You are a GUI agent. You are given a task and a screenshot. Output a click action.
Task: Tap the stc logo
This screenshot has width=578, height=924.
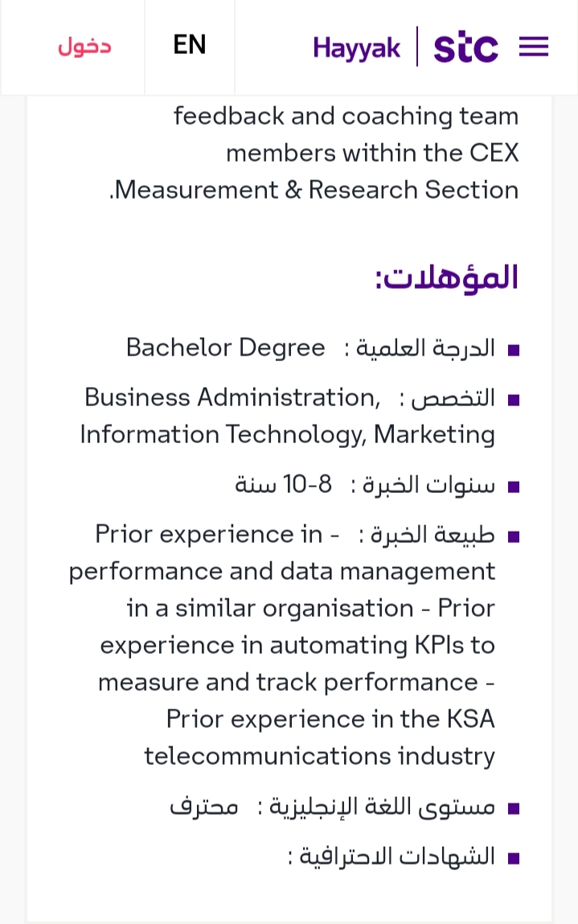(465, 48)
